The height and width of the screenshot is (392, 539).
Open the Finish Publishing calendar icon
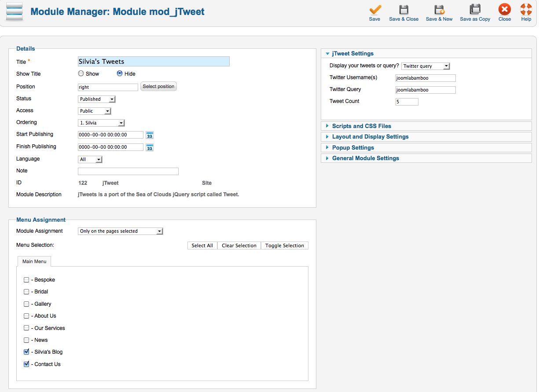pos(150,147)
